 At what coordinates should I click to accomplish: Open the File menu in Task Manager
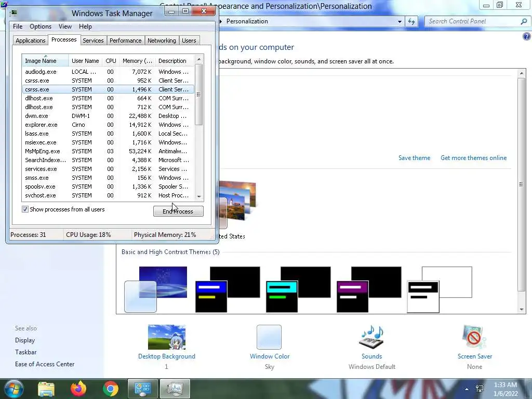tap(18, 26)
